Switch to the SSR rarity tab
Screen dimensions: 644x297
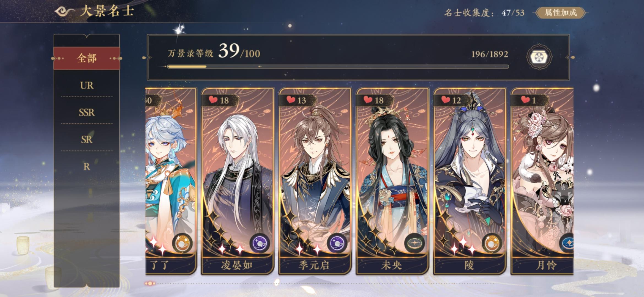(x=87, y=112)
